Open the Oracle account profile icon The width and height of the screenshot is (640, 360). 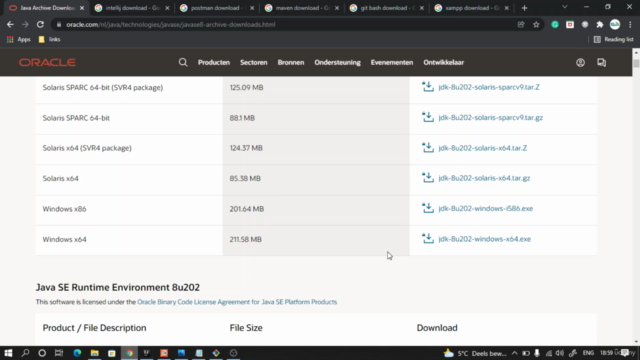580,62
